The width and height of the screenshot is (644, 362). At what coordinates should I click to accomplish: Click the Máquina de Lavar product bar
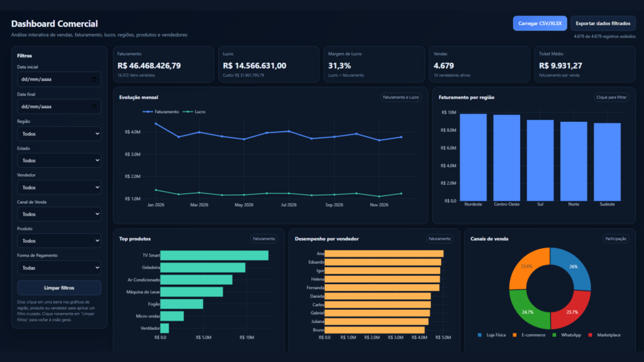click(x=192, y=292)
